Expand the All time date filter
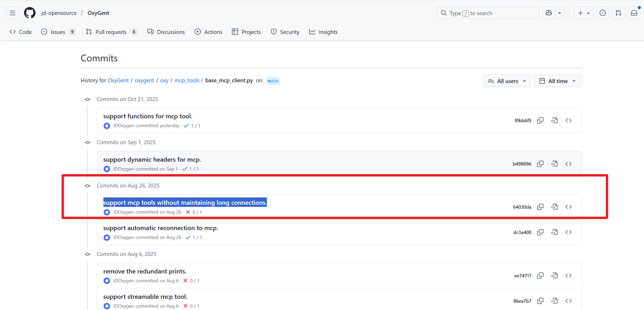 pyautogui.click(x=558, y=81)
